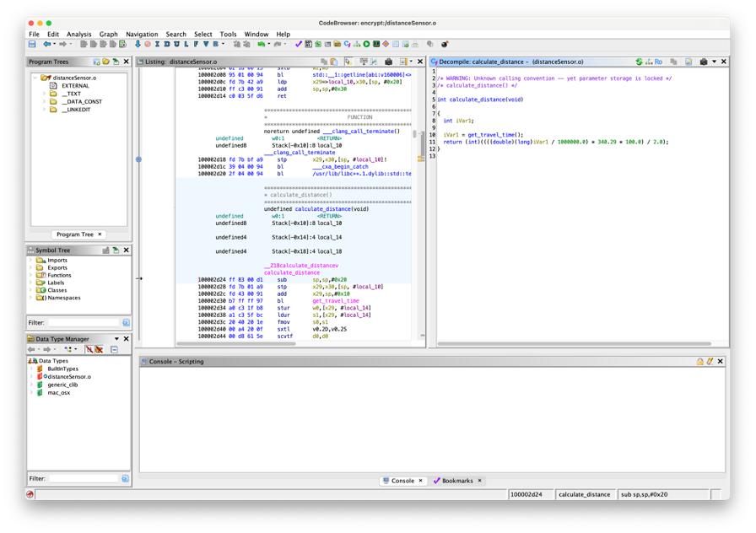756x533 pixels.
Task: Click the Decompiler re-decompile refresh icon
Action: pyautogui.click(x=639, y=62)
